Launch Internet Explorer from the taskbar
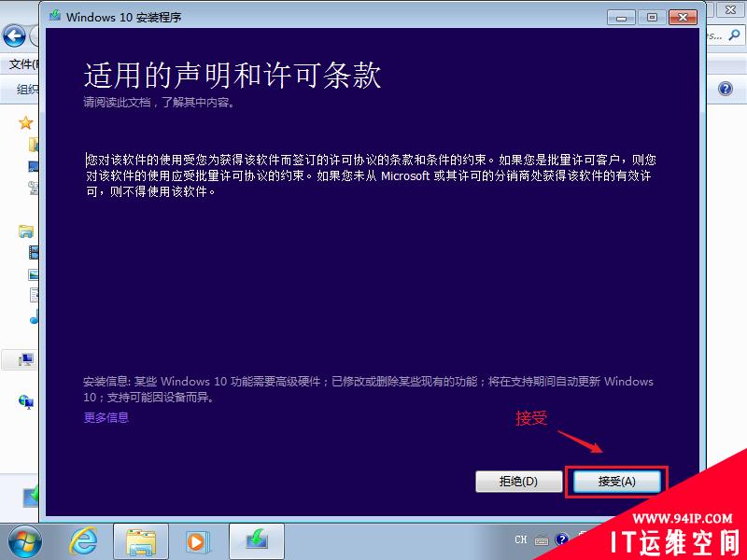The width and height of the screenshot is (747, 560). tap(83, 541)
